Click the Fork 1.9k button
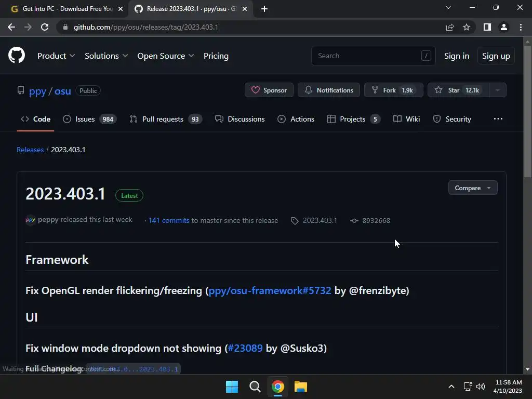 pos(394,90)
